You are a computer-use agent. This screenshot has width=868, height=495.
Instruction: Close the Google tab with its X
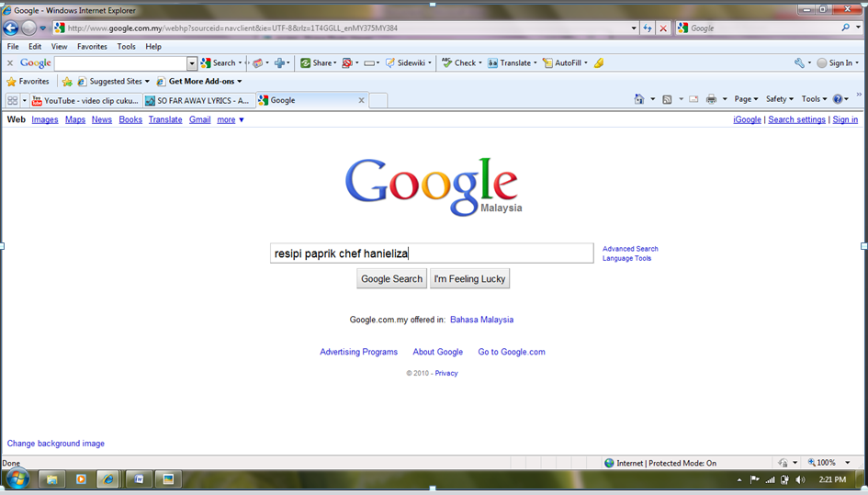(x=362, y=100)
